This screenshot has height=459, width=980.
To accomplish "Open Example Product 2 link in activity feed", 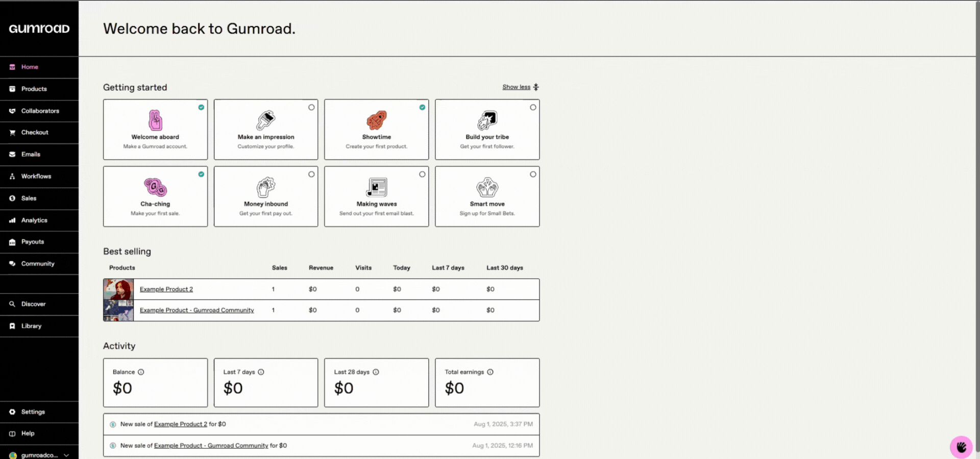I will [181, 424].
